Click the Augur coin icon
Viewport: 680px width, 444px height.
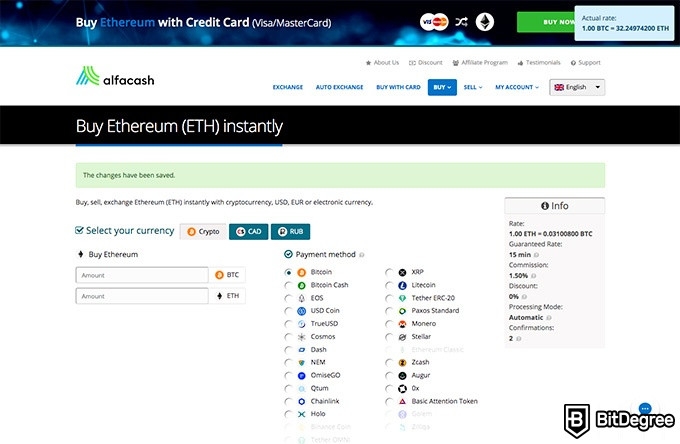402,375
